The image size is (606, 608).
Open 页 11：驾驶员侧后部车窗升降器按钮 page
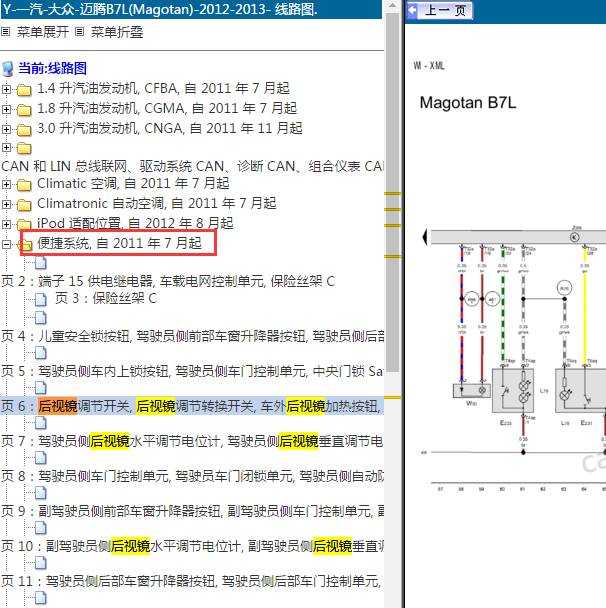[192, 581]
